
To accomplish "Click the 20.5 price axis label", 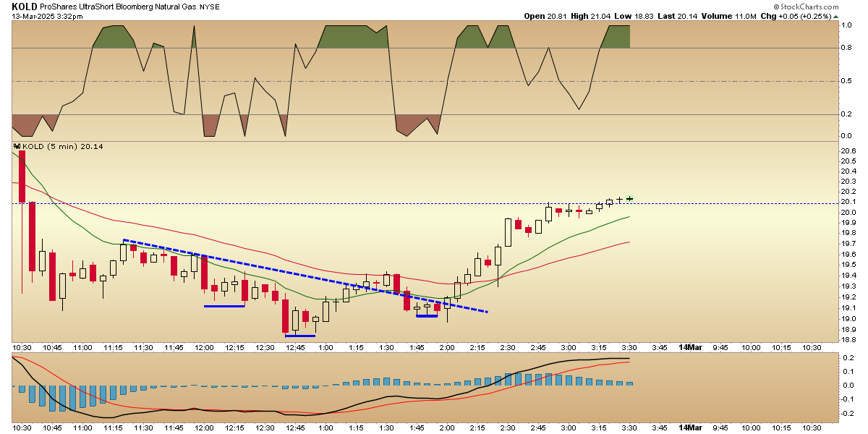I will (850, 161).
